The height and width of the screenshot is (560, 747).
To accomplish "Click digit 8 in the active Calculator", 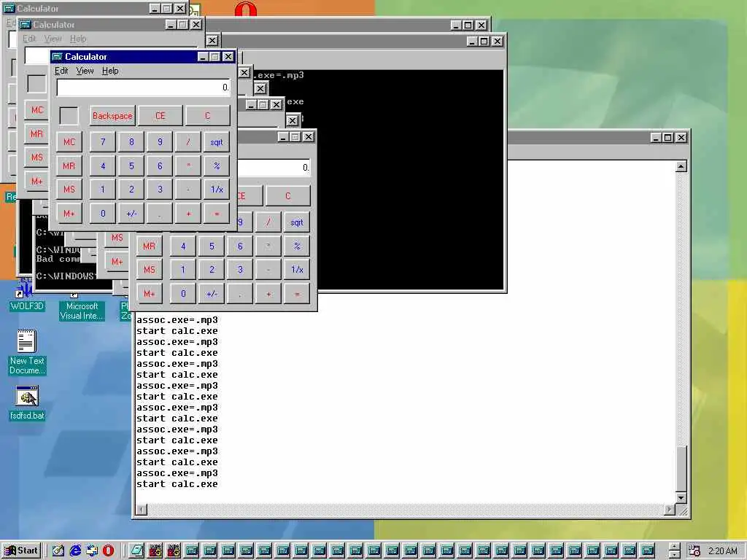I will coord(131,142).
